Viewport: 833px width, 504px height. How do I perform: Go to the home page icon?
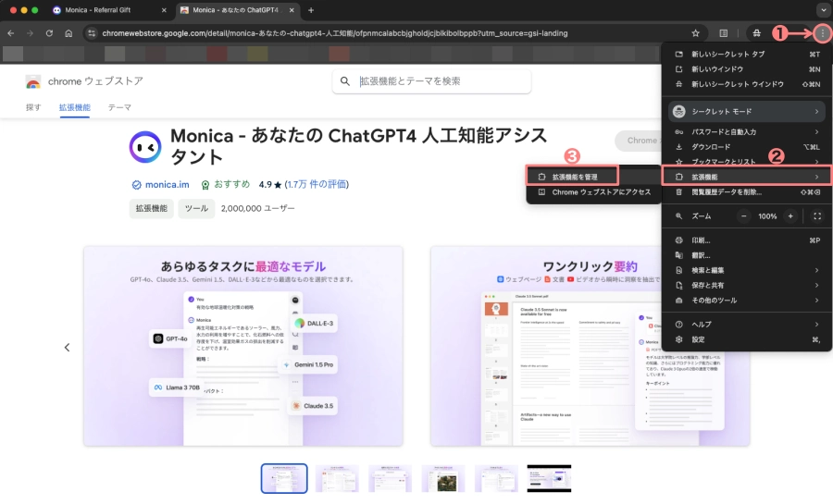click(68, 33)
